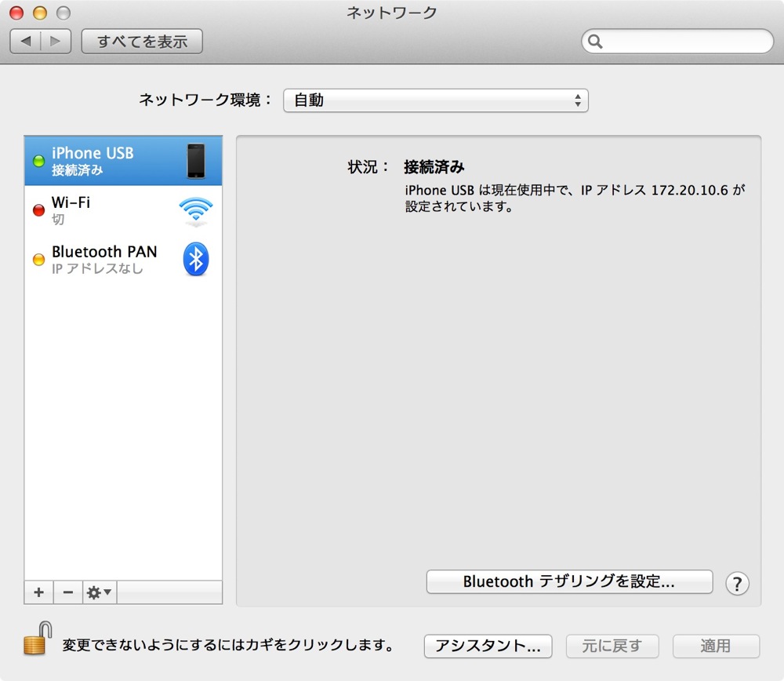
Task: Select the iPhone USB network service
Action: click(123, 161)
